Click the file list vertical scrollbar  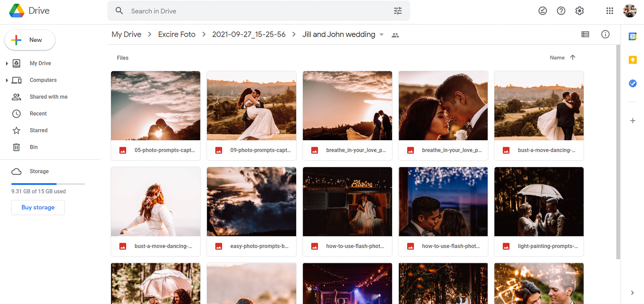click(618, 152)
